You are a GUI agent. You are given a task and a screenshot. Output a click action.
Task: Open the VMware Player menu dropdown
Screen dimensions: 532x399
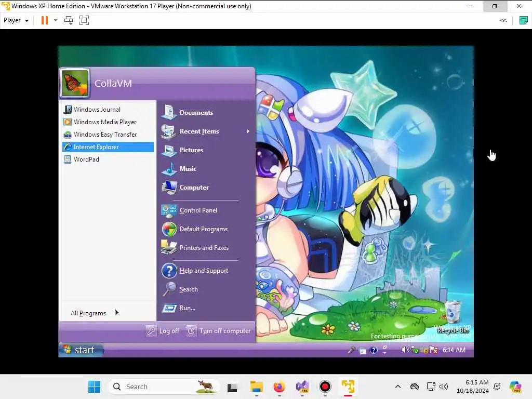click(x=16, y=20)
